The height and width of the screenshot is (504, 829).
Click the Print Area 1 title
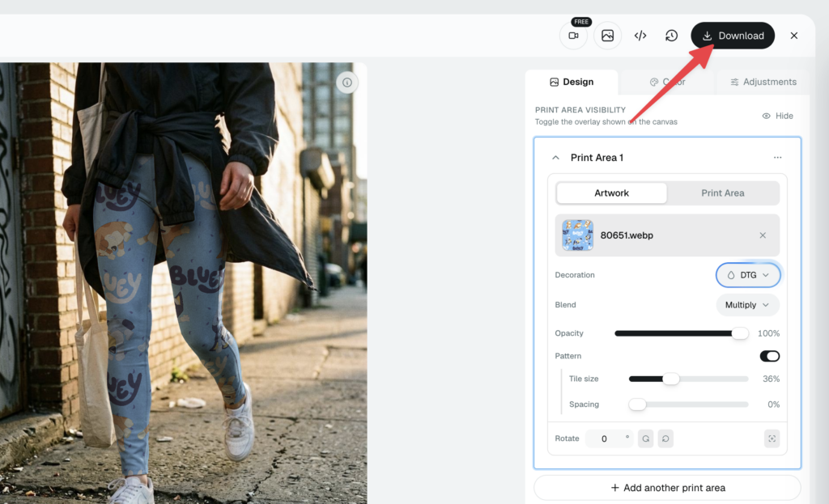pos(597,158)
